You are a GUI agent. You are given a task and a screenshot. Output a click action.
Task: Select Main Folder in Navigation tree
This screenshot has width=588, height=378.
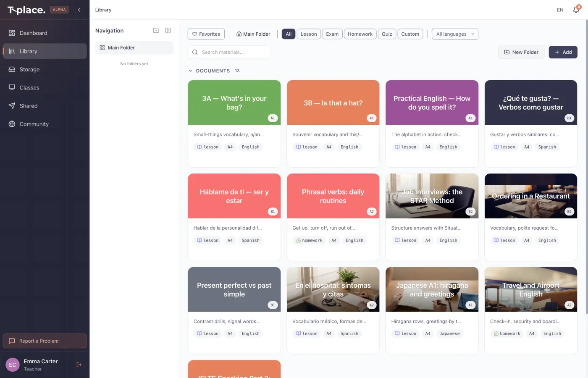(134, 48)
